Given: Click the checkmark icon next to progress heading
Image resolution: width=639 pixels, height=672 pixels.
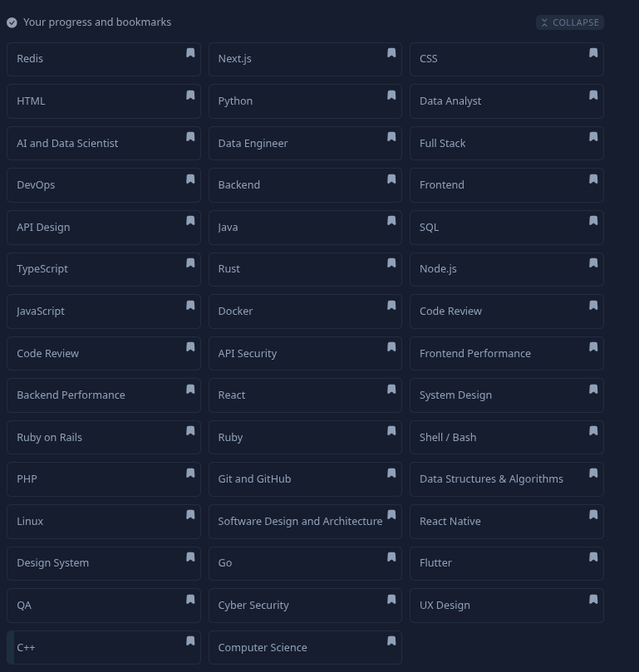Looking at the screenshot, I should click(x=12, y=22).
